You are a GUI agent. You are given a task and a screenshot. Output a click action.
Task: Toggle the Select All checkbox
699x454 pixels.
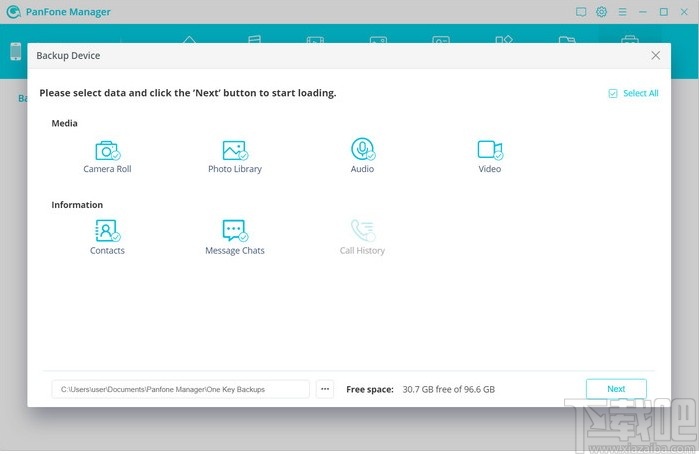tap(613, 93)
